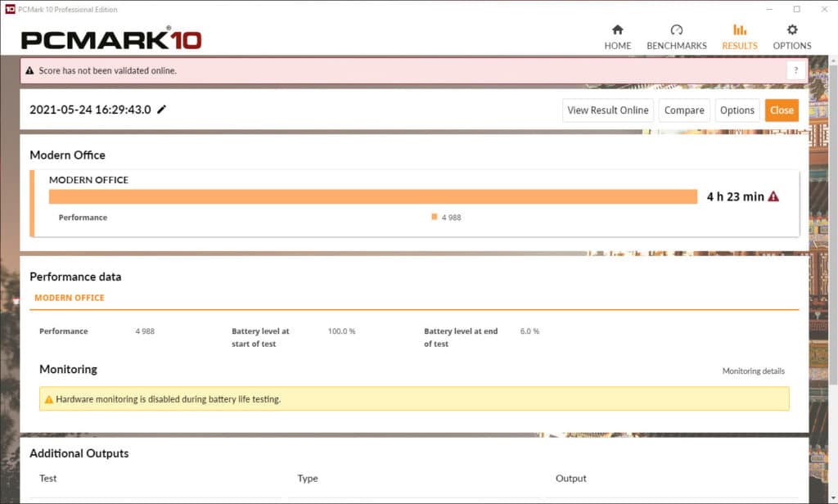Click the 'Battery level at start of test' label

[x=260, y=337]
